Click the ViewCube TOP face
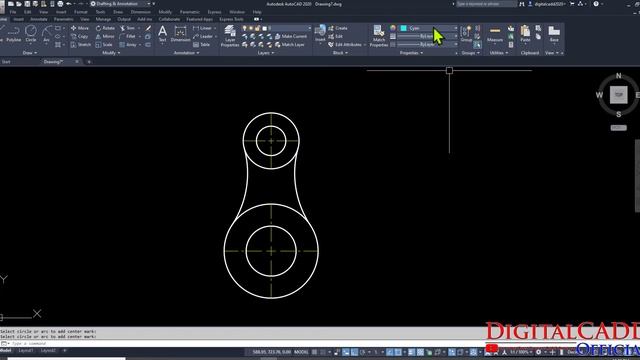 pos(618,95)
